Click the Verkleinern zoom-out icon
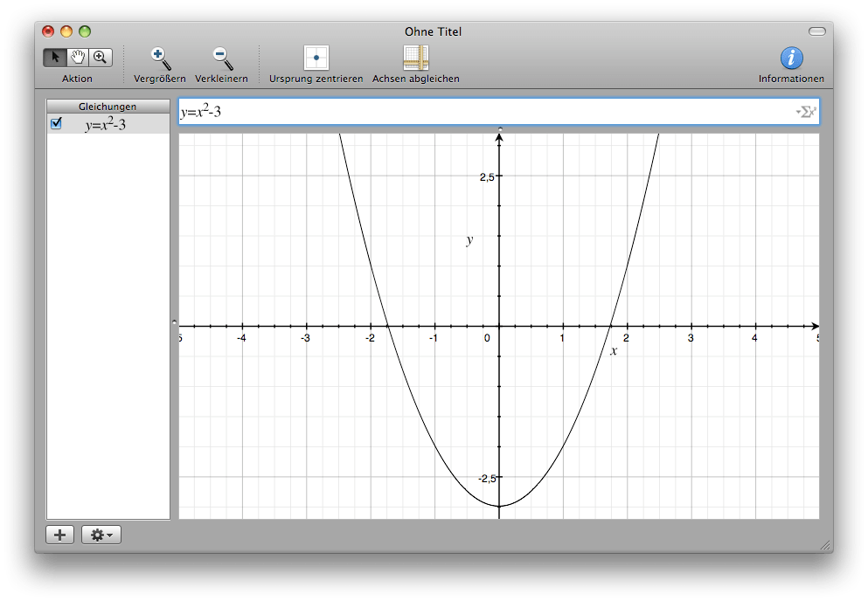 coord(221,59)
